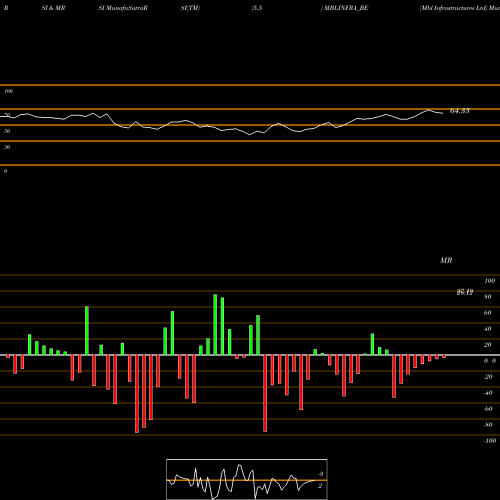Click the -80 label on MR axis

(488, 425)
